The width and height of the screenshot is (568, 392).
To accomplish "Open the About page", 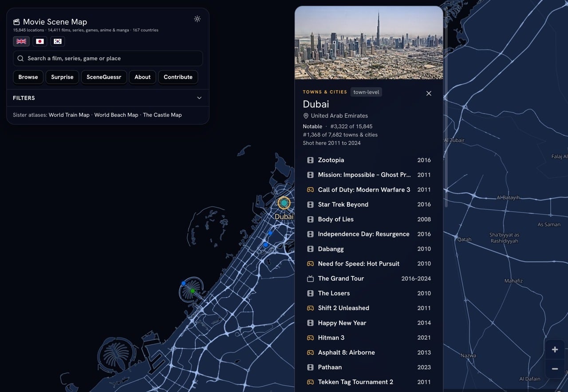I will (x=142, y=77).
